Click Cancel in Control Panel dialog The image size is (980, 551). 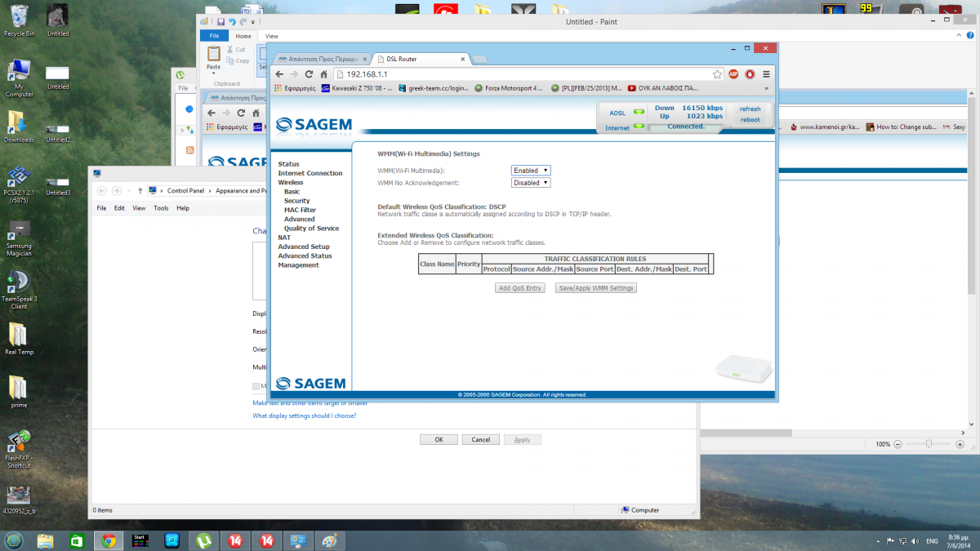click(x=480, y=439)
